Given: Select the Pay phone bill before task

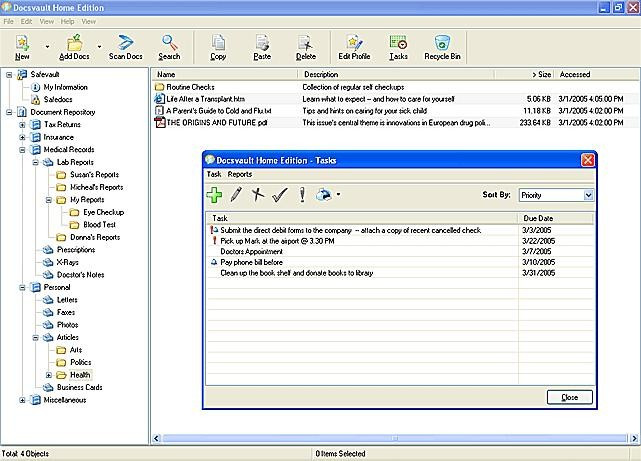Looking at the screenshot, I should click(251, 262).
